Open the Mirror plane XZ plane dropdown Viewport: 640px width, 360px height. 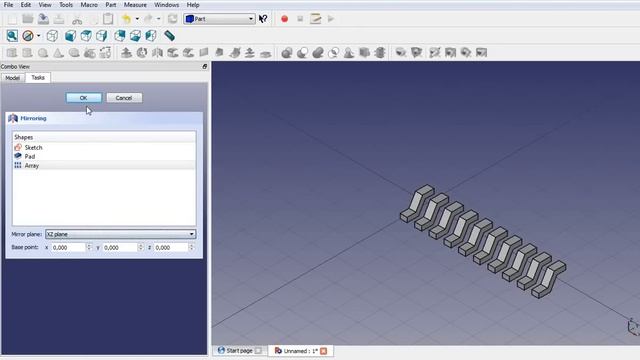point(120,234)
